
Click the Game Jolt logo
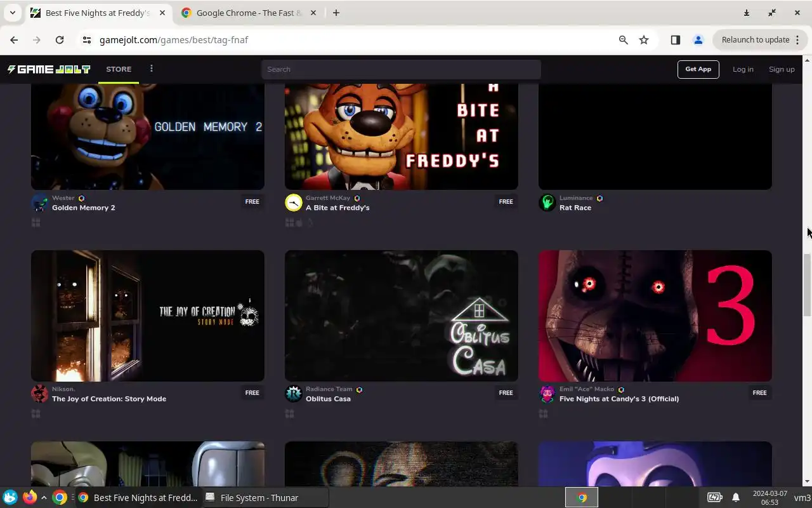pyautogui.click(x=49, y=69)
